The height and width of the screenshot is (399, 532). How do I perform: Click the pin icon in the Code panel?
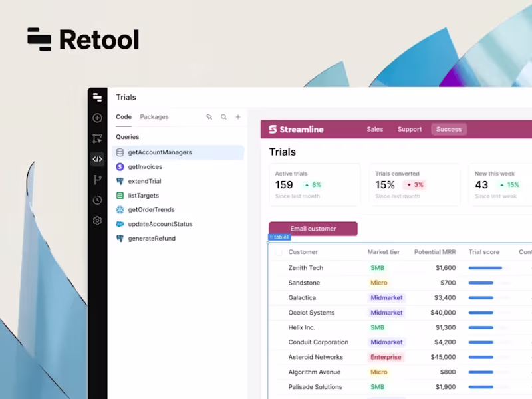[x=209, y=117]
